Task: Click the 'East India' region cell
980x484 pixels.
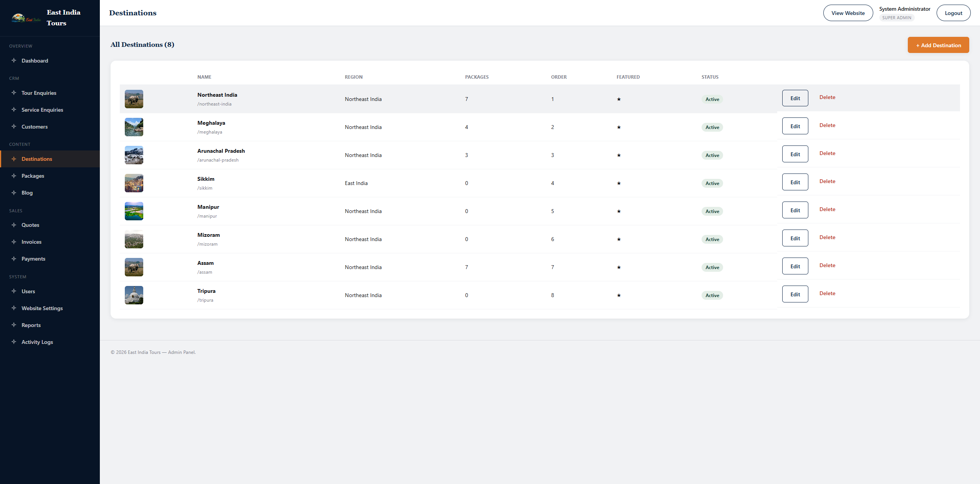Action: pos(356,183)
